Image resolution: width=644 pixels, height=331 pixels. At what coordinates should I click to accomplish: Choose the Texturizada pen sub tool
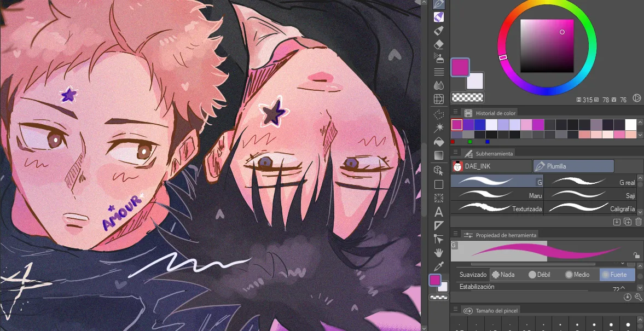pyautogui.click(x=497, y=207)
